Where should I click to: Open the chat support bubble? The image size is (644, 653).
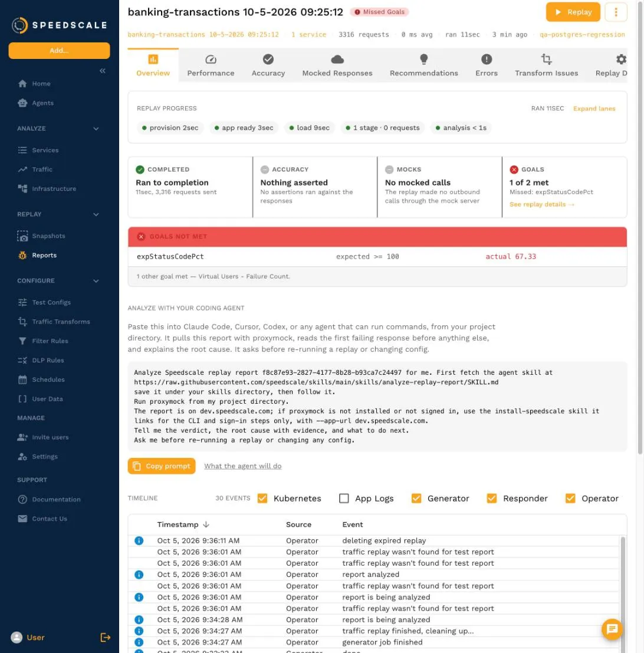pos(612,629)
